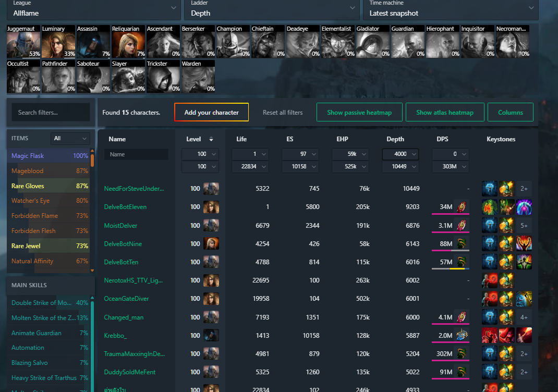Viewport: 558px width, 392px height.
Task: Select the Slayer class portrait
Action: [128, 76]
